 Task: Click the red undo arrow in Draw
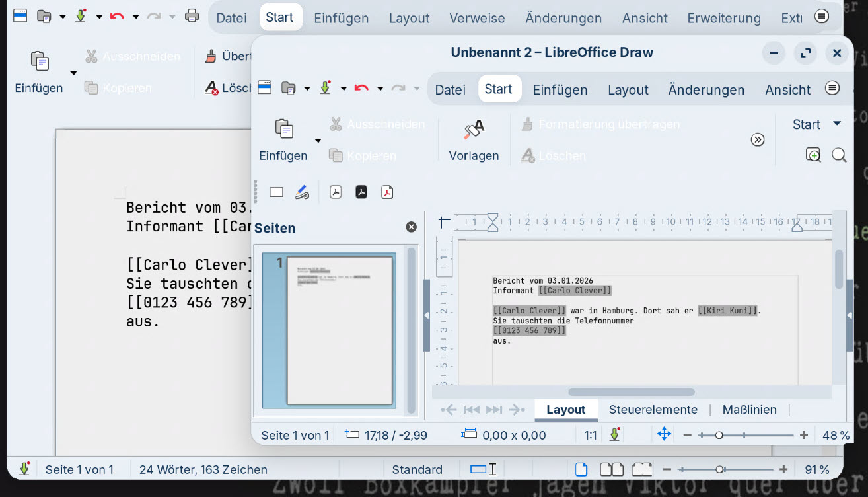click(361, 89)
